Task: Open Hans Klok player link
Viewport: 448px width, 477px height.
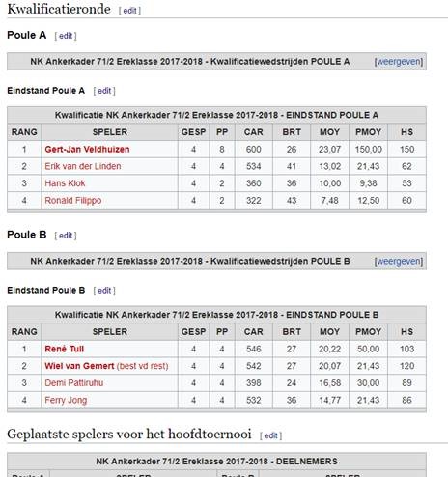Action: point(65,183)
